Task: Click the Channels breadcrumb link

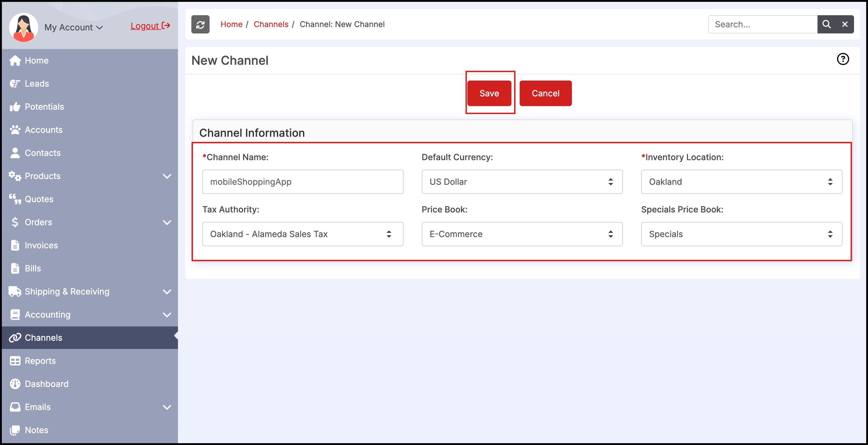Action: (x=271, y=24)
